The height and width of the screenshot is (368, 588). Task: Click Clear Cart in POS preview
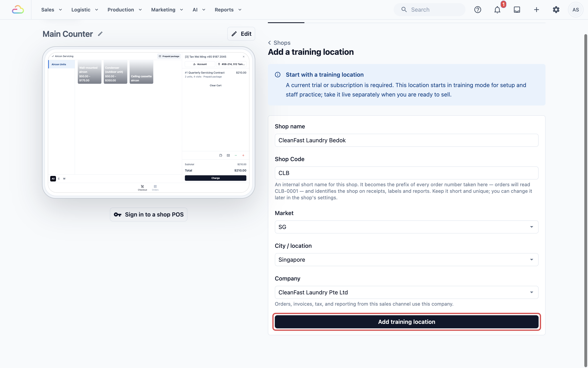(x=216, y=85)
